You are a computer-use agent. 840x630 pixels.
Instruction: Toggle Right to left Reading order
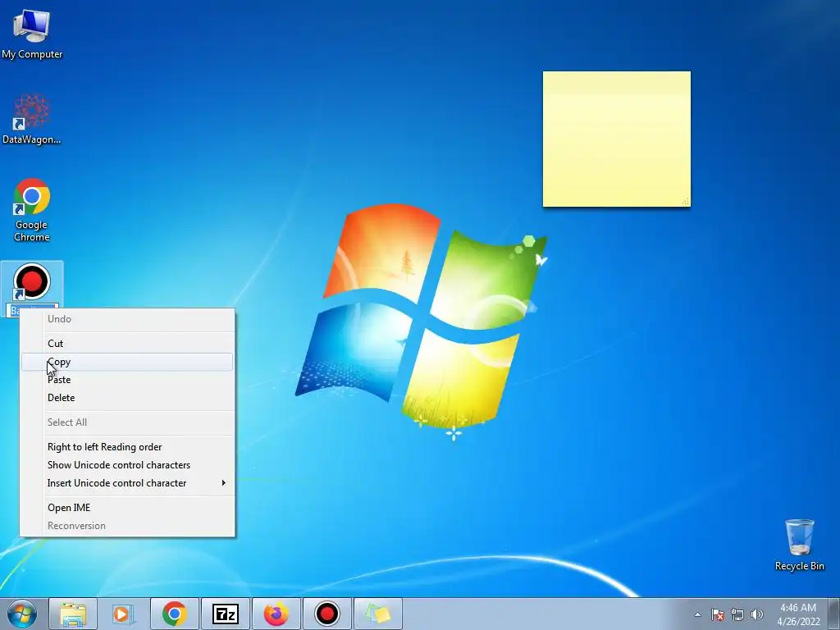pos(127,447)
